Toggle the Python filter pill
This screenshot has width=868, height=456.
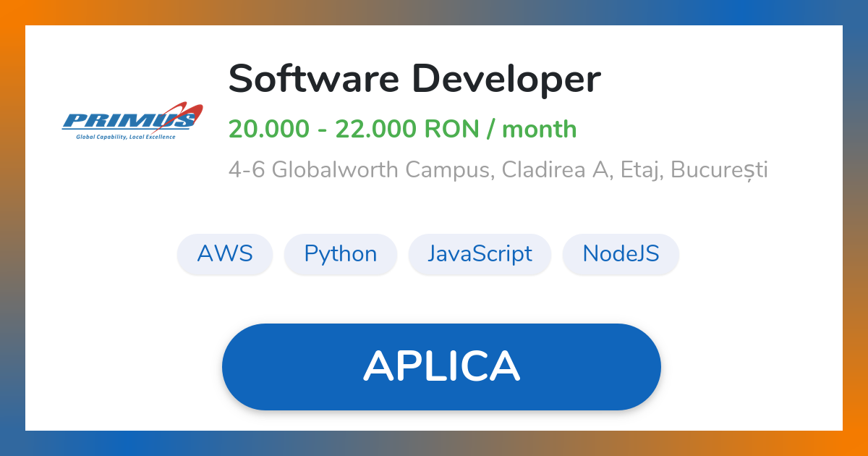point(340,254)
